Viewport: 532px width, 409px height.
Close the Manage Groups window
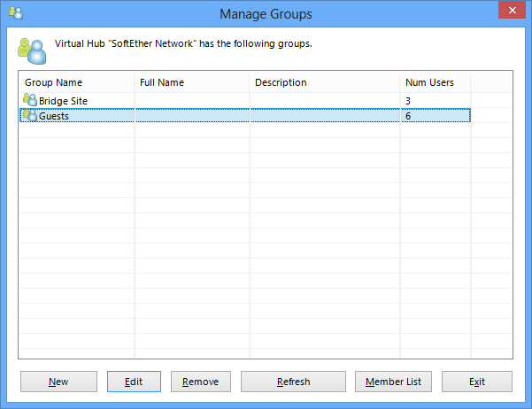pyautogui.click(x=512, y=11)
